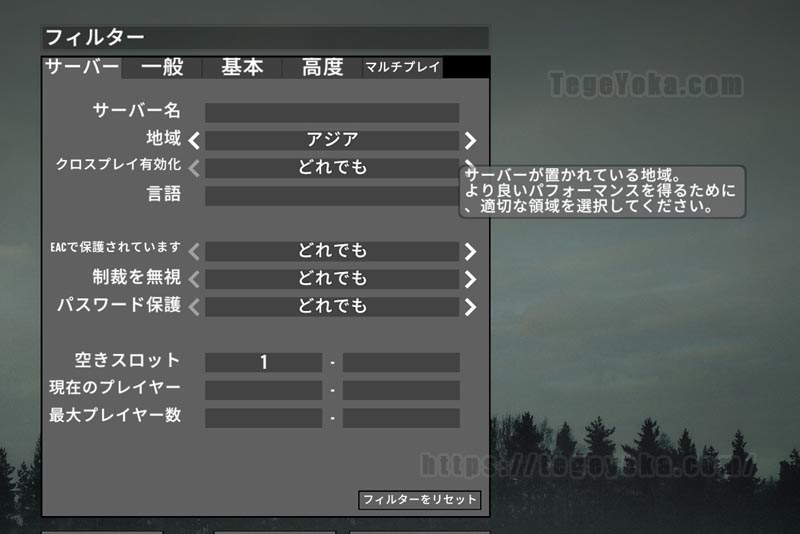Click the 最大プレイヤー数 maximum field

401,418
